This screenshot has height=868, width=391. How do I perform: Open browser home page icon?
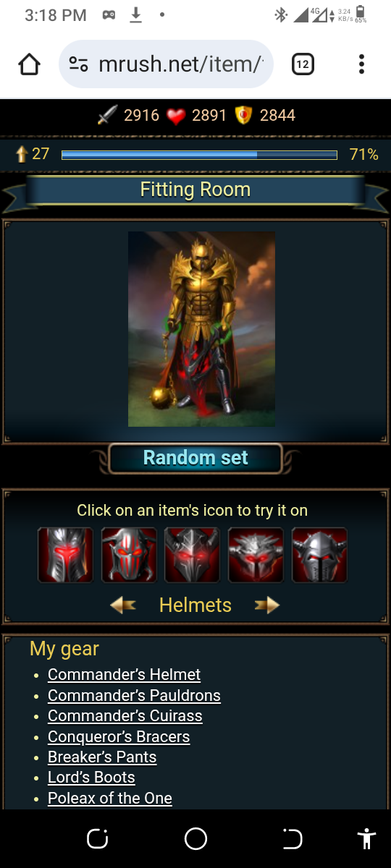(x=29, y=64)
